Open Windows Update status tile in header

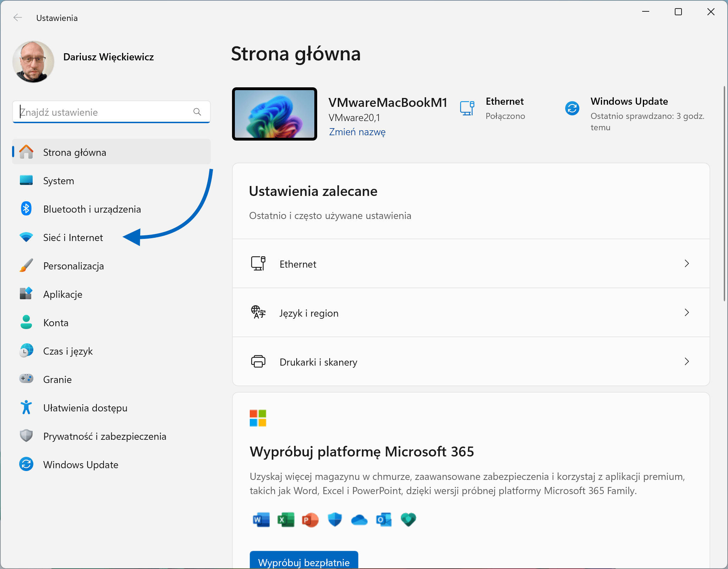[635, 114]
